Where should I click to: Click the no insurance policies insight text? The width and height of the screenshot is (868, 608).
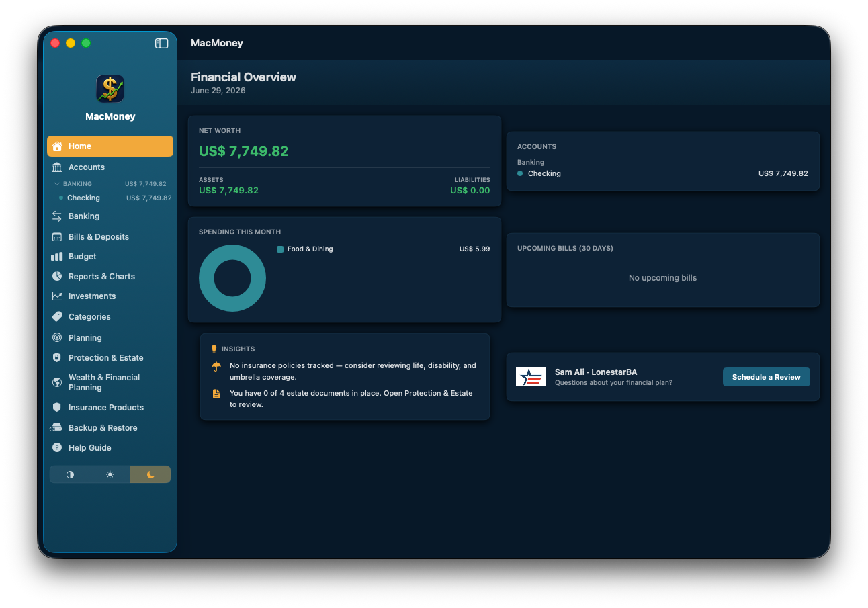[353, 372]
